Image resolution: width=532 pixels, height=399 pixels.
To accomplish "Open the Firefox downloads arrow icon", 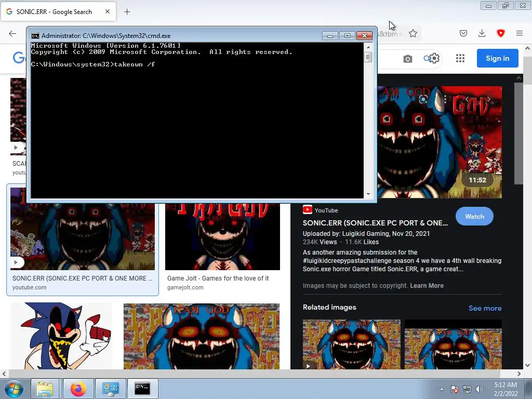I will 482,33.
